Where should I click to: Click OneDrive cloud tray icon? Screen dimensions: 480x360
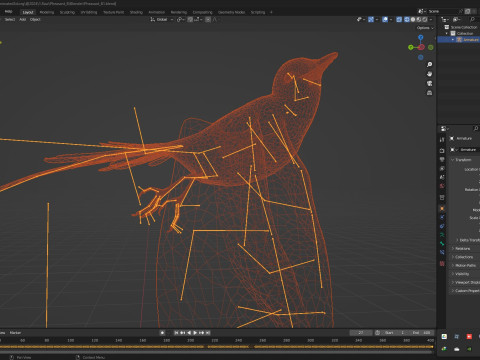[457, 349]
